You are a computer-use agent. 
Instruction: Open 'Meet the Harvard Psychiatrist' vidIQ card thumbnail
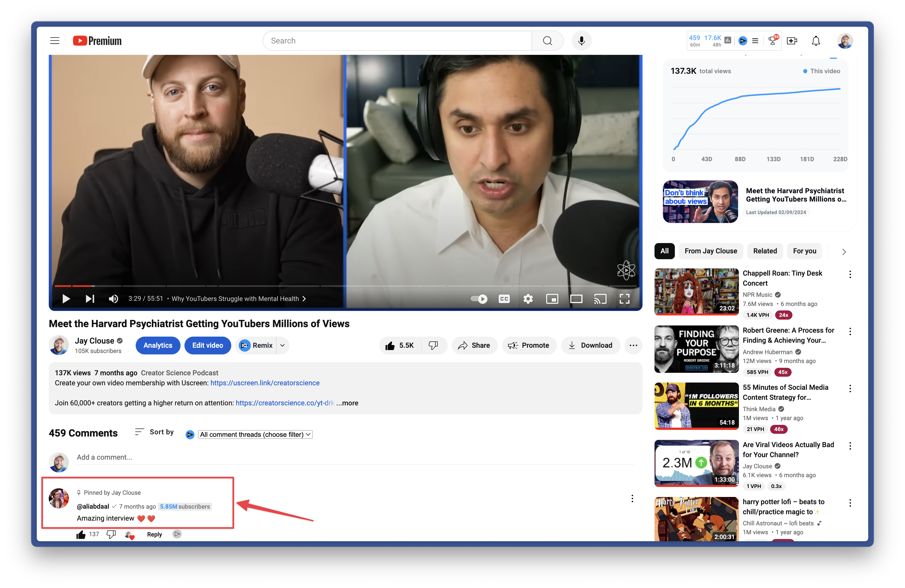[x=700, y=202]
